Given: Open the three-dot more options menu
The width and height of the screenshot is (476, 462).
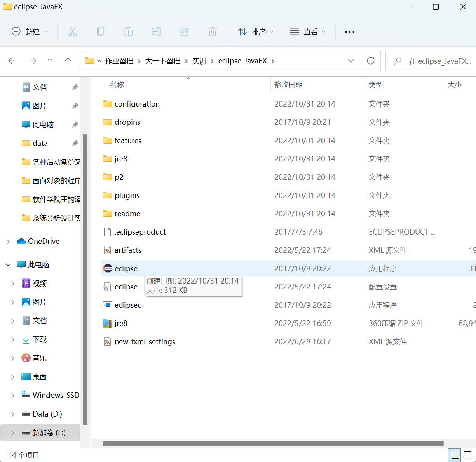Looking at the screenshot, I should point(350,32).
